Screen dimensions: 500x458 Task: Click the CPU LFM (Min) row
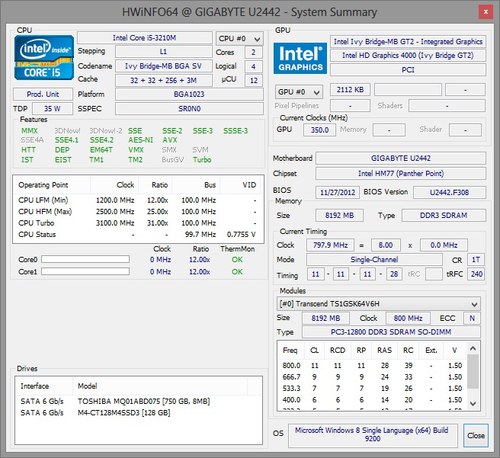138,200
